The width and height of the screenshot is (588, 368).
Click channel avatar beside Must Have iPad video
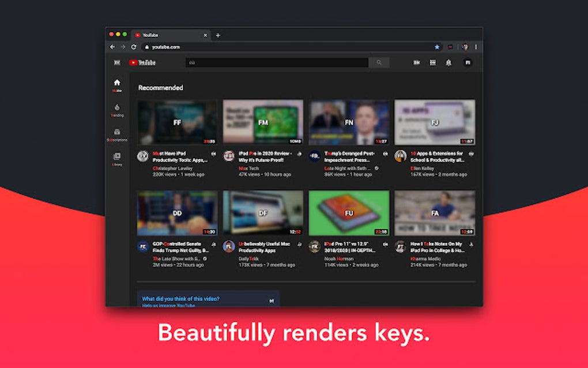pos(142,156)
